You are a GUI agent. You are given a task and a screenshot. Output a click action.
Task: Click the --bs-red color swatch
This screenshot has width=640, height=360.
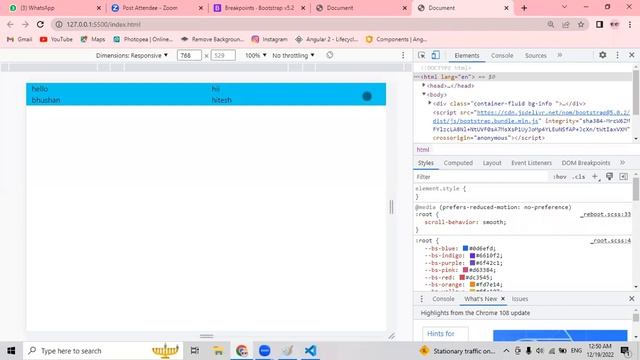tap(462, 277)
